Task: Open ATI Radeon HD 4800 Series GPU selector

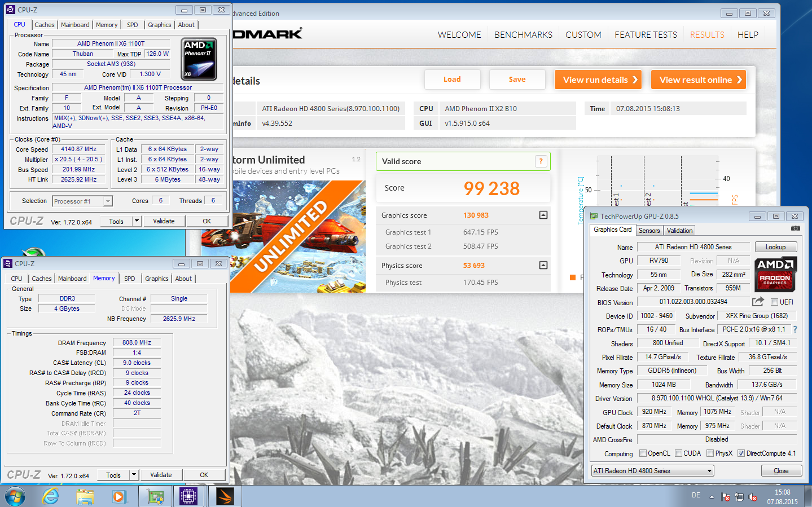Action: tap(652, 471)
